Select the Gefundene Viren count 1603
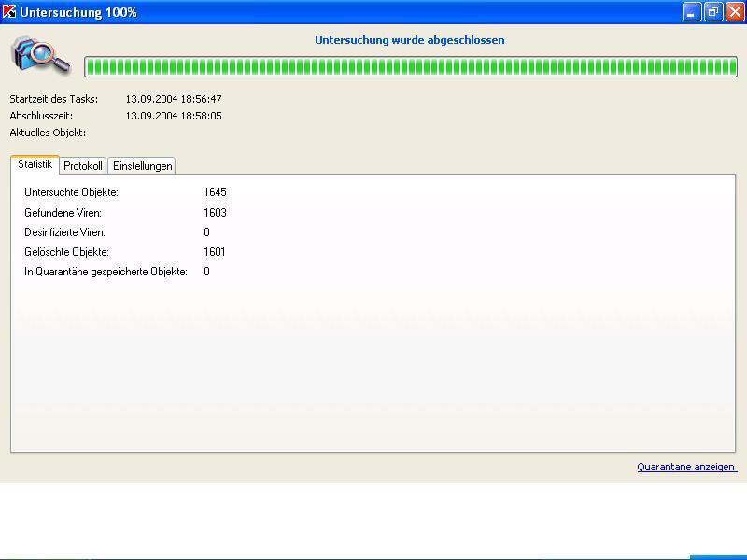This screenshot has width=747, height=560. coord(215,213)
